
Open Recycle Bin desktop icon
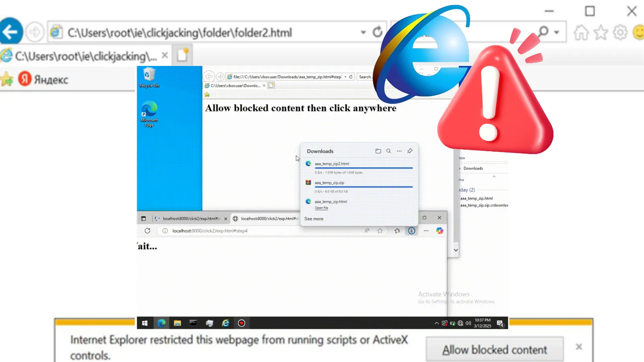[x=149, y=78]
